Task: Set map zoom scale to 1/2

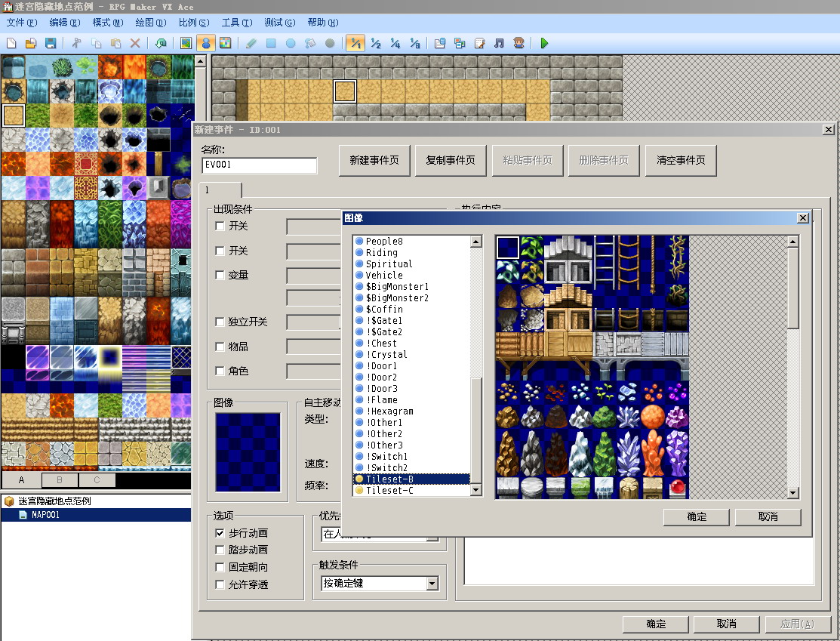Action: point(376,43)
